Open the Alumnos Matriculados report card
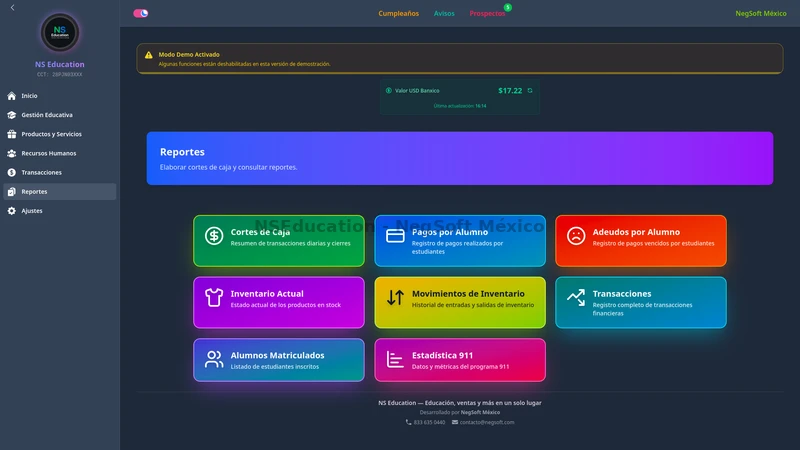The image size is (800, 450). tap(279, 360)
